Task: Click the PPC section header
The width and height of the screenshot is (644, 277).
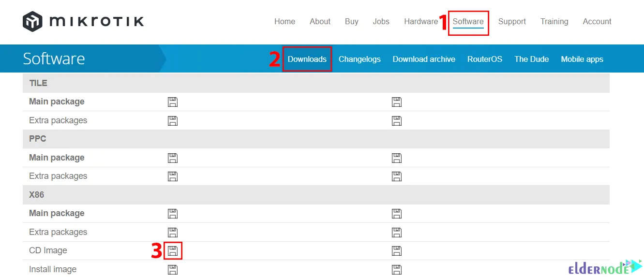Action: click(316, 139)
